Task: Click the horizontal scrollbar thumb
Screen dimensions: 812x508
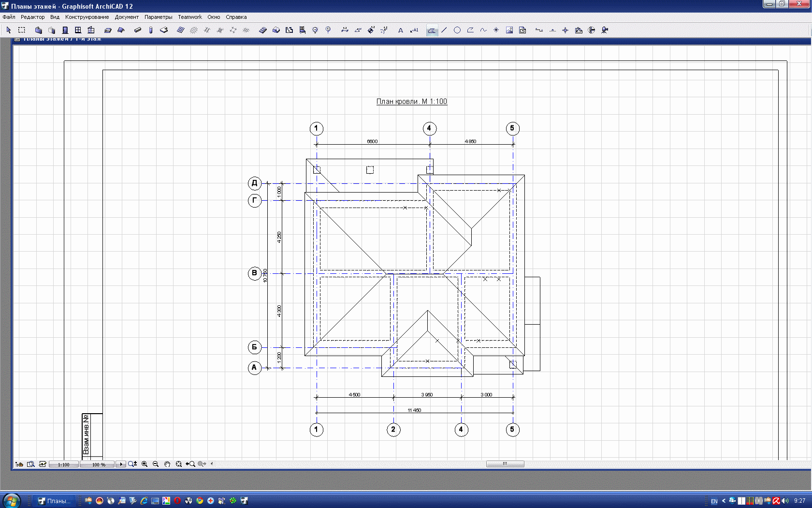Action: tap(505, 463)
